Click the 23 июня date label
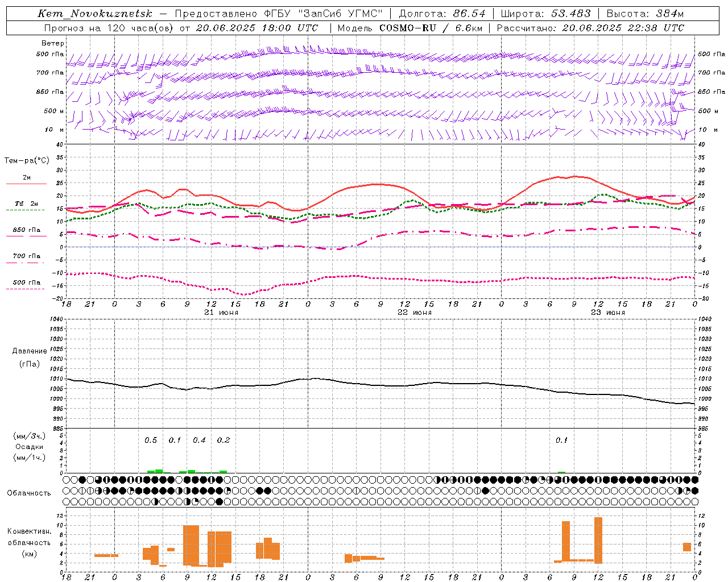This screenshot has height=582, width=728. (608, 313)
